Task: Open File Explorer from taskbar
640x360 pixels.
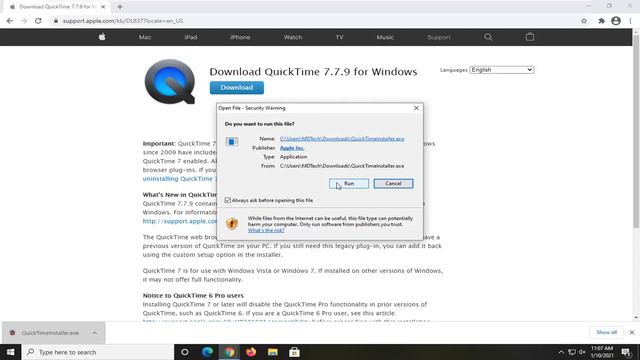Action: 273,352
